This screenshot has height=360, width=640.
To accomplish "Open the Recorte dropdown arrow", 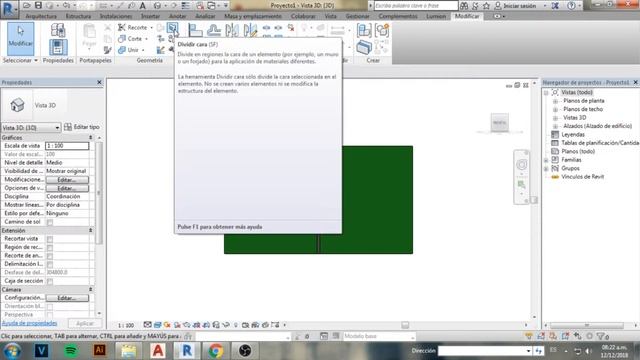I will coord(151,27).
